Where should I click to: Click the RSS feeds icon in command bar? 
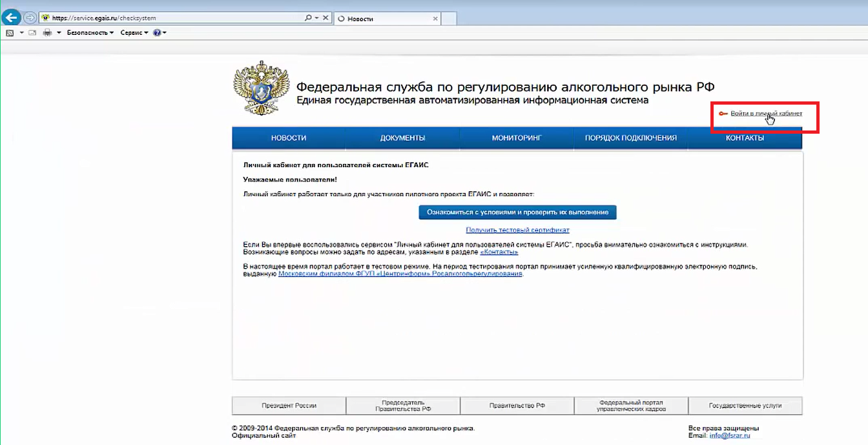10,32
